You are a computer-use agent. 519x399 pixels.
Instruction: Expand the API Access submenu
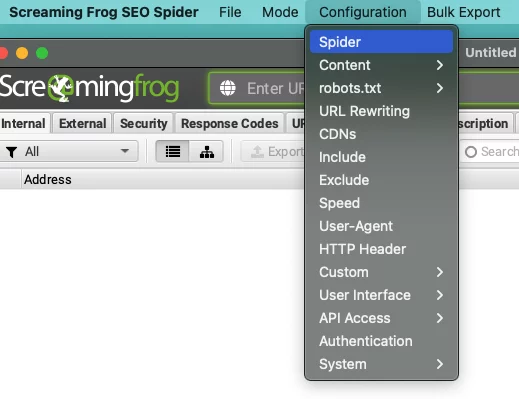pos(381,318)
